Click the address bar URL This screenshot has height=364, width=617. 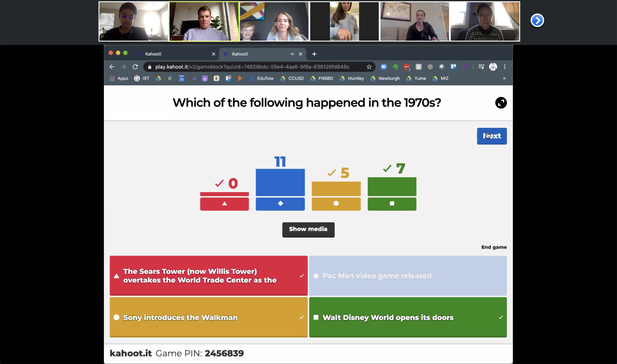point(252,67)
